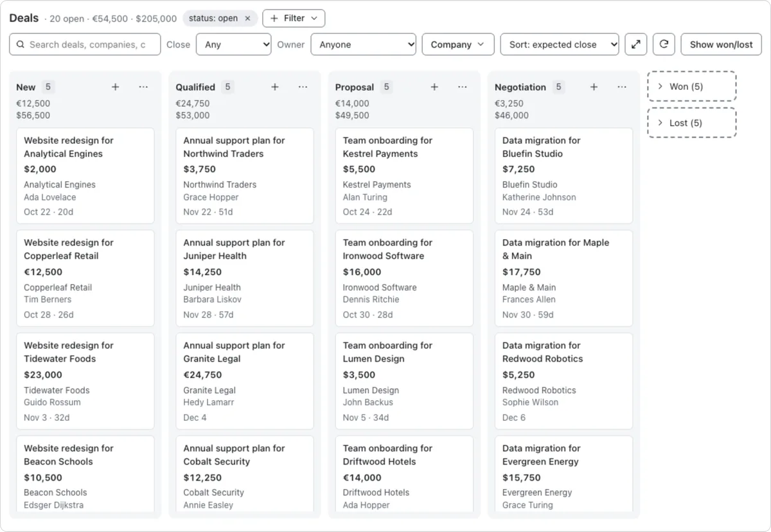771x532 pixels.
Task: Expand the Lost (5) section
Action: coord(691,123)
